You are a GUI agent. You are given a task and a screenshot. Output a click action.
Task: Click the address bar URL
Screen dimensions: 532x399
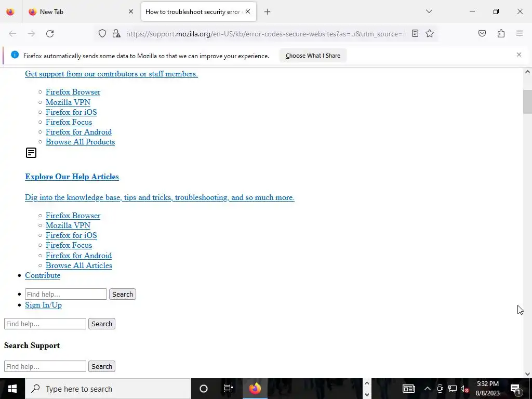[x=264, y=34]
